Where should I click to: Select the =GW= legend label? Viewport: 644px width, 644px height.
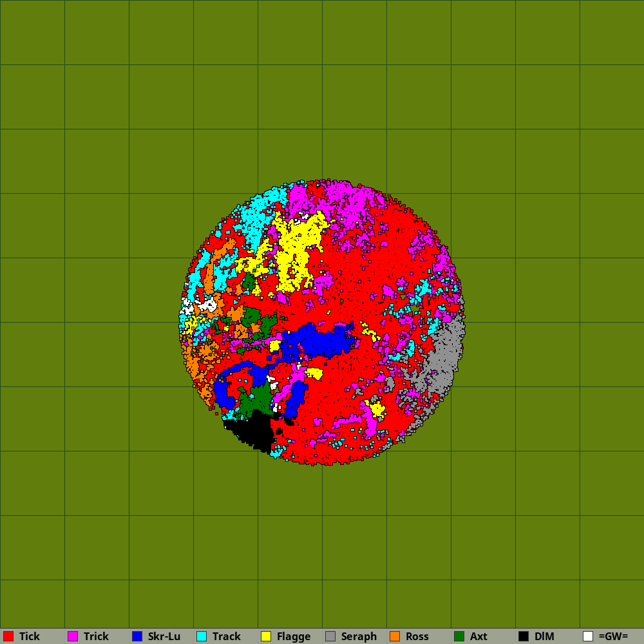614,636
